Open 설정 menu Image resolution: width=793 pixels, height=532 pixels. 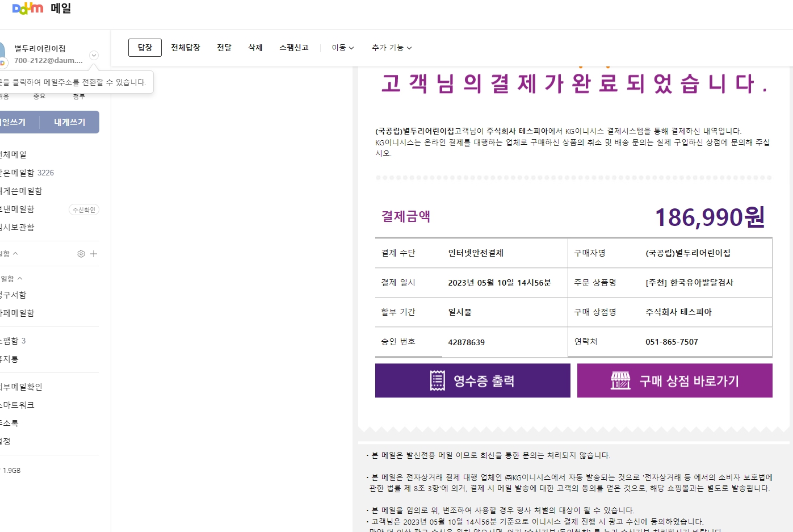click(5, 441)
